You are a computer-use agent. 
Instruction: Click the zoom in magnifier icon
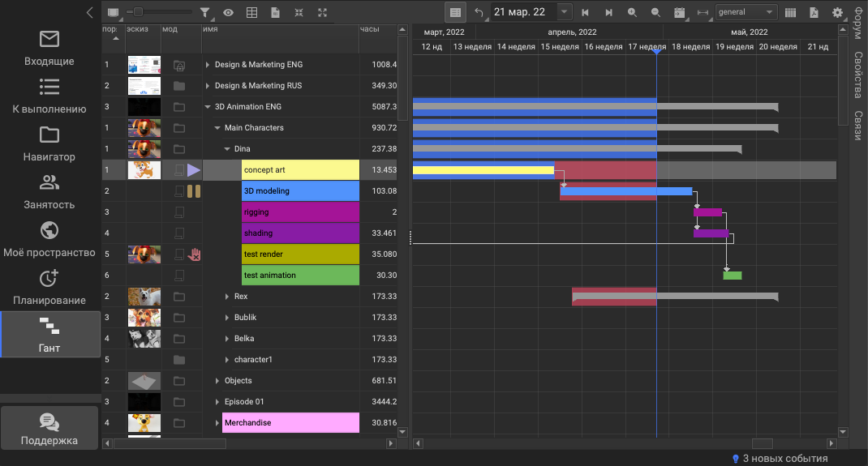pyautogui.click(x=632, y=12)
